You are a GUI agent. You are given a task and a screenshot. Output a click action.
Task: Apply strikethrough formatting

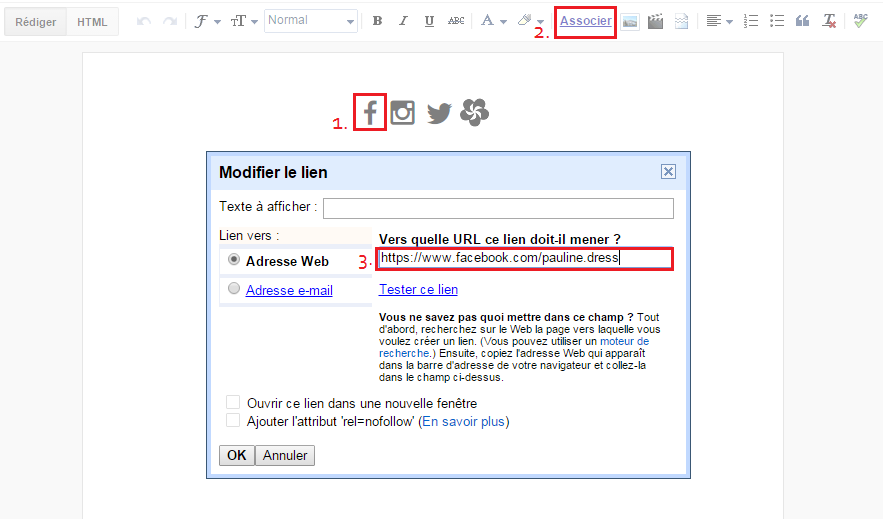(x=456, y=21)
